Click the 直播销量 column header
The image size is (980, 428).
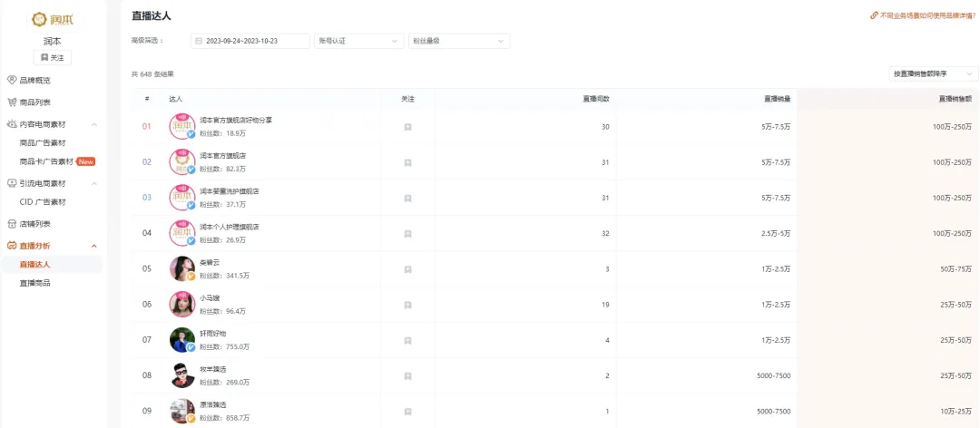click(778, 99)
